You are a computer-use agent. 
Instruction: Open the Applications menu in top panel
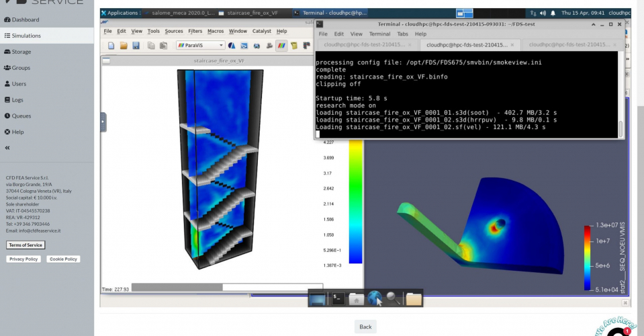pos(120,13)
